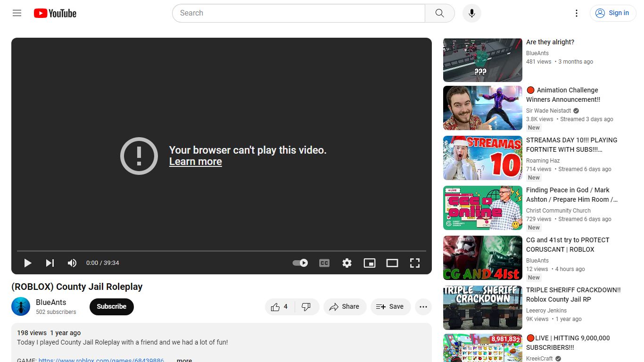Visit the Leeeroy Jenkins channel

[546, 311]
